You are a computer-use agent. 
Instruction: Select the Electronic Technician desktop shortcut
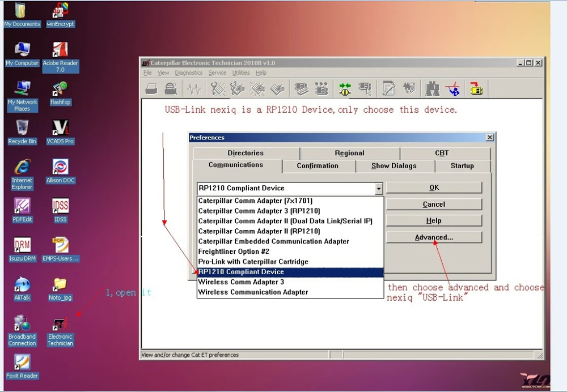(61, 331)
